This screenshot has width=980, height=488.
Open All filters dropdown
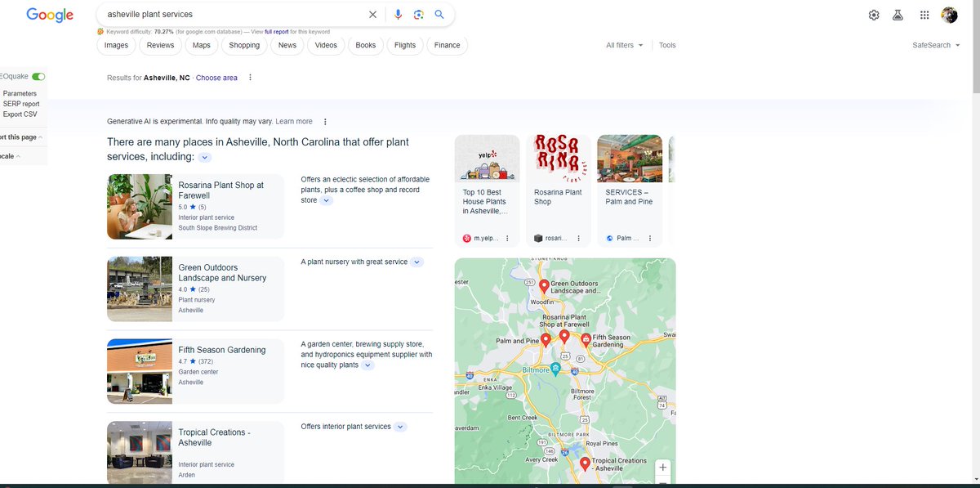click(625, 46)
